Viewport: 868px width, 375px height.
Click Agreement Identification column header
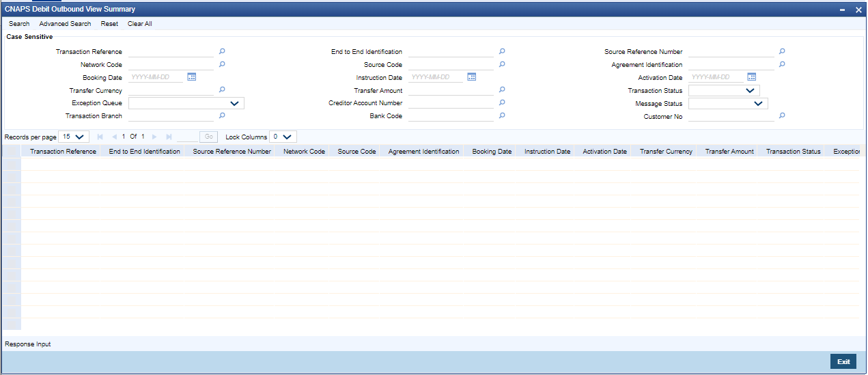pyautogui.click(x=424, y=152)
